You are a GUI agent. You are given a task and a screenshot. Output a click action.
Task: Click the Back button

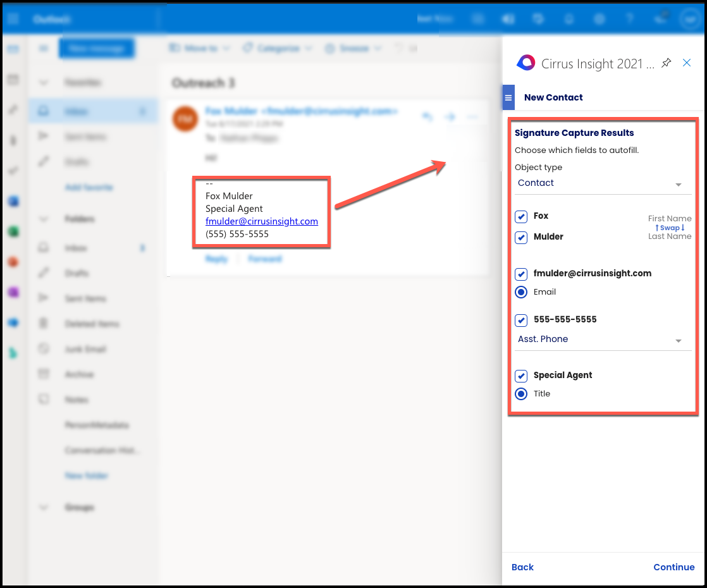(x=522, y=567)
